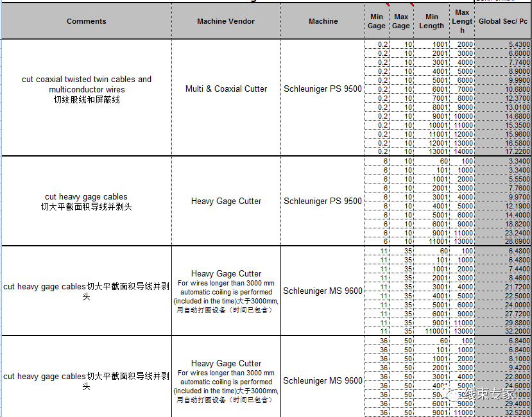Click the cell showing 9.9700
Image resolution: width=532 pixels, height=417 pixels.
click(503, 197)
